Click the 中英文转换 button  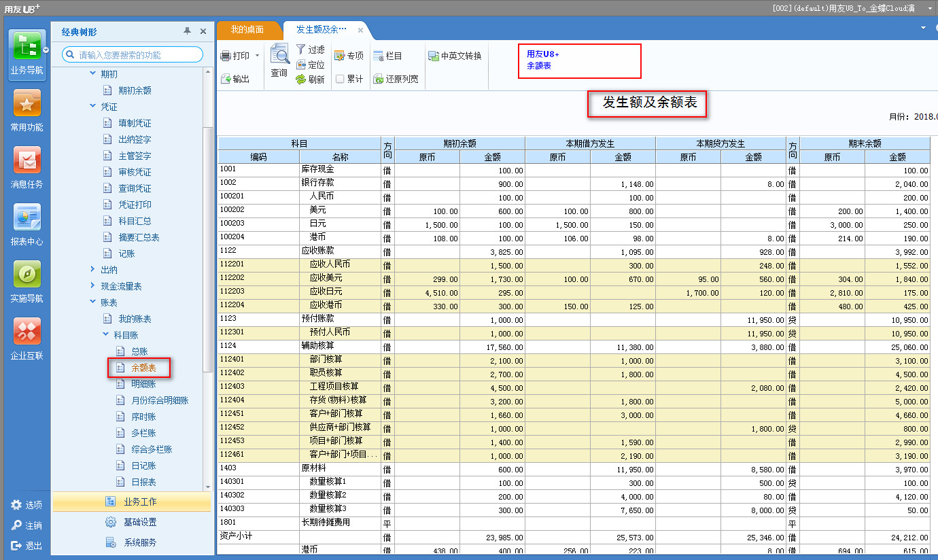pos(455,56)
